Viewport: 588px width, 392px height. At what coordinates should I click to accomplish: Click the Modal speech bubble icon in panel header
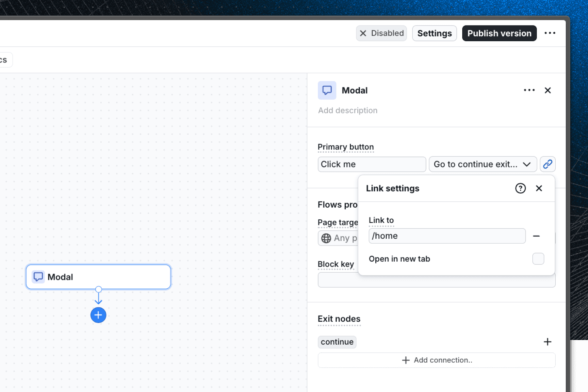tap(327, 90)
